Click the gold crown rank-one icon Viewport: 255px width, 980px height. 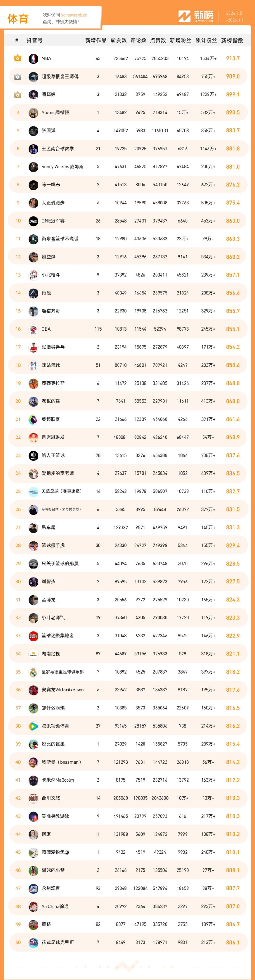[x=17, y=58]
